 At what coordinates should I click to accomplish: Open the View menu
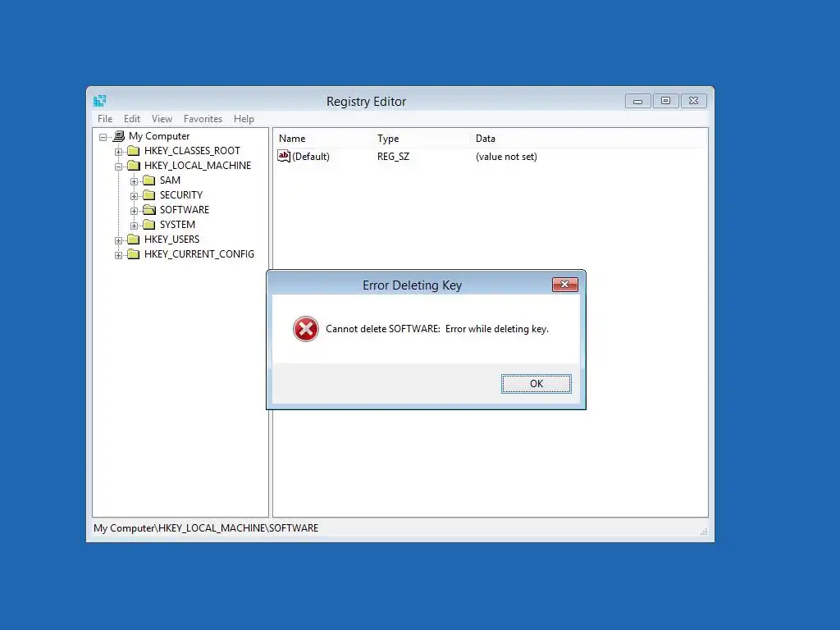162,119
